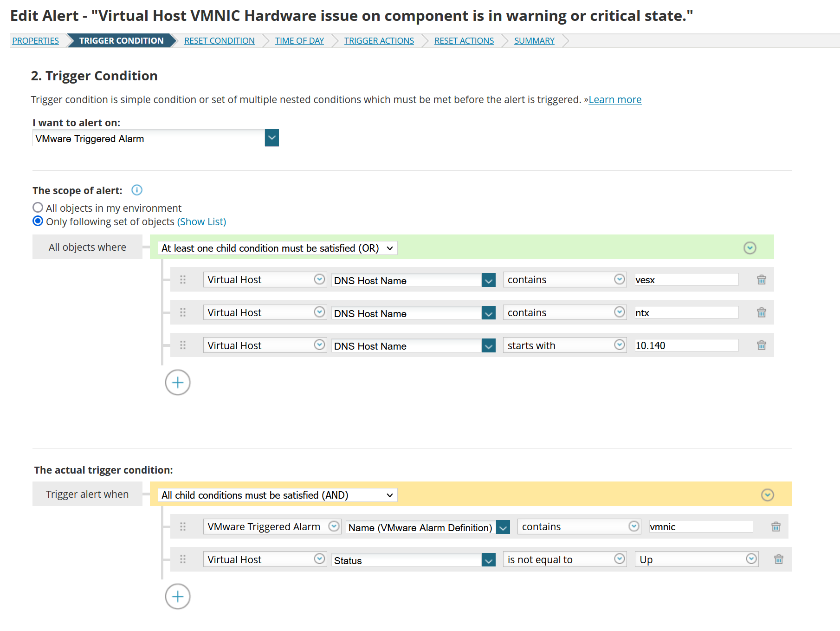840x631 pixels.
Task: Remove the '10.140' starts-with condition
Action: click(762, 345)
